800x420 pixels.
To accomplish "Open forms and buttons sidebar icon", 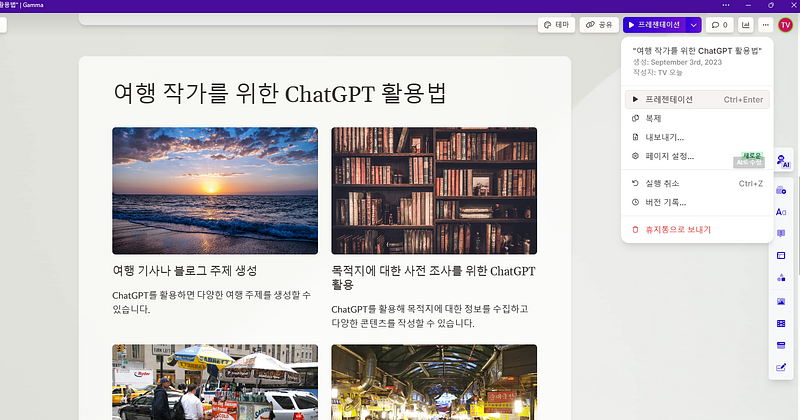I will 781,367.
